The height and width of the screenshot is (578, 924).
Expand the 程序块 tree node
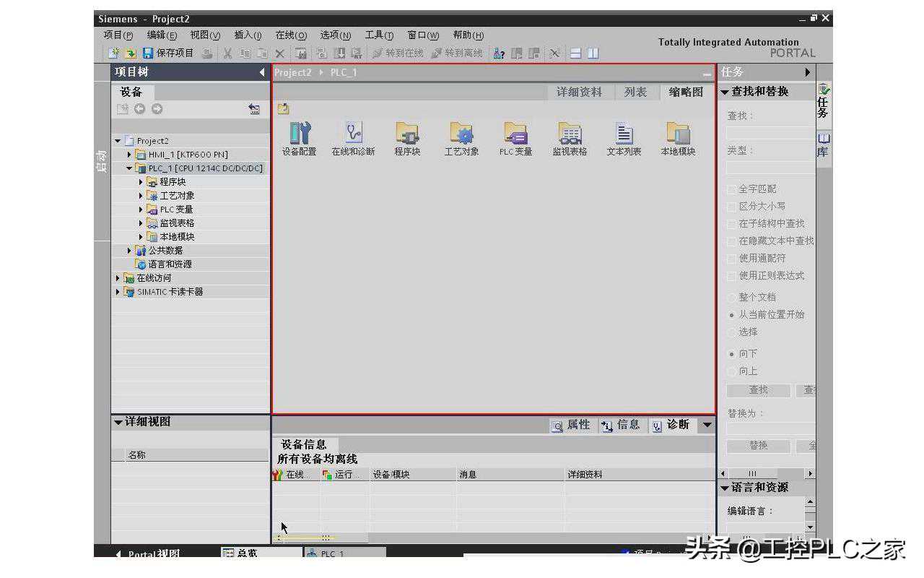[141, 182]
